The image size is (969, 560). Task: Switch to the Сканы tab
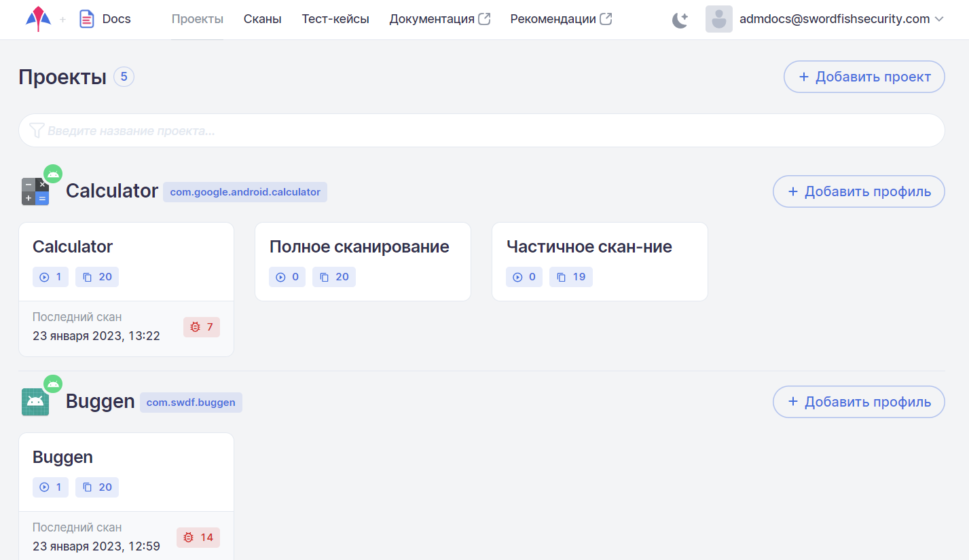pyautogui.click(x=263, y=19)
